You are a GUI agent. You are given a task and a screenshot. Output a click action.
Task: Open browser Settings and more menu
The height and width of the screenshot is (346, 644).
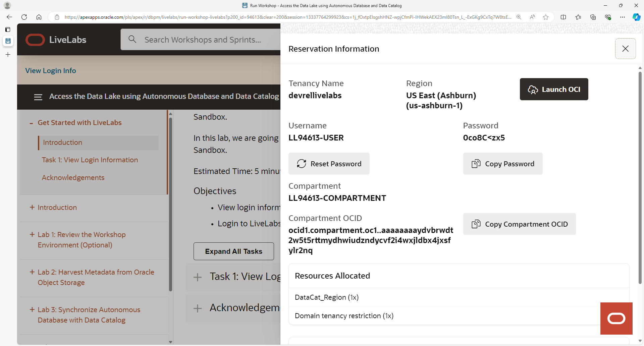623,17
